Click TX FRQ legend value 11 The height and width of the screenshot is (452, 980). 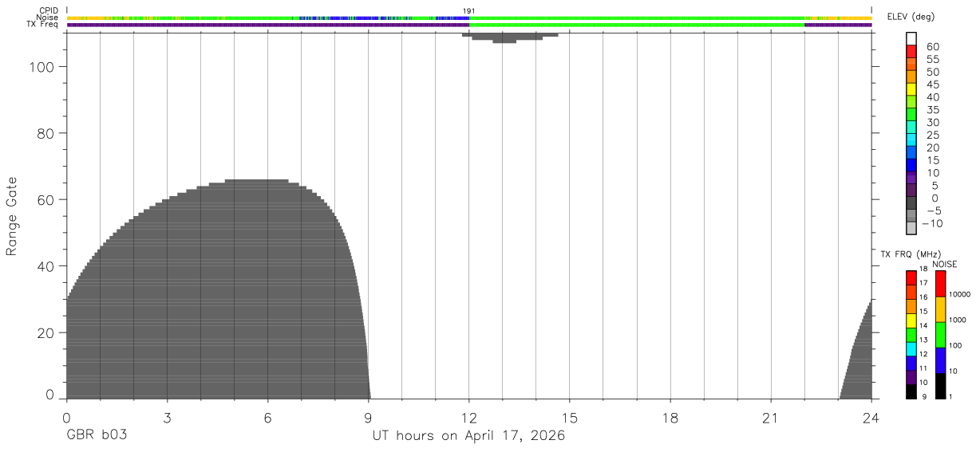coord(923,368)
